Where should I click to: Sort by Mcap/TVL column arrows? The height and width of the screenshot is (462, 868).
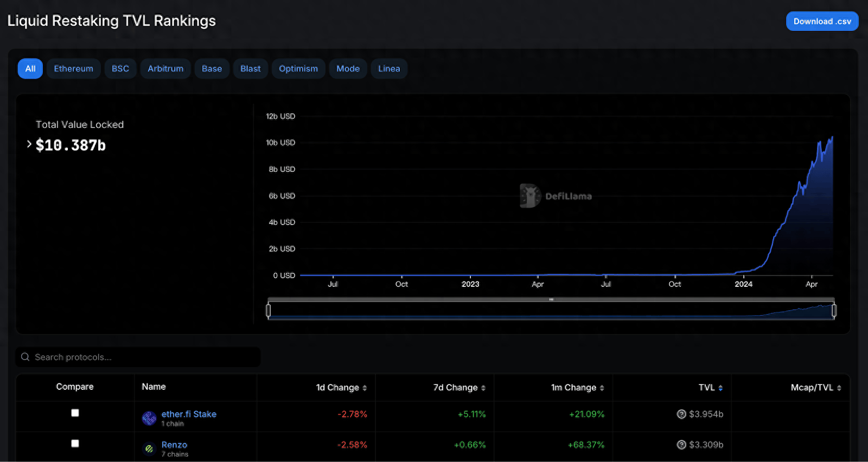click(x=839, y=388)
